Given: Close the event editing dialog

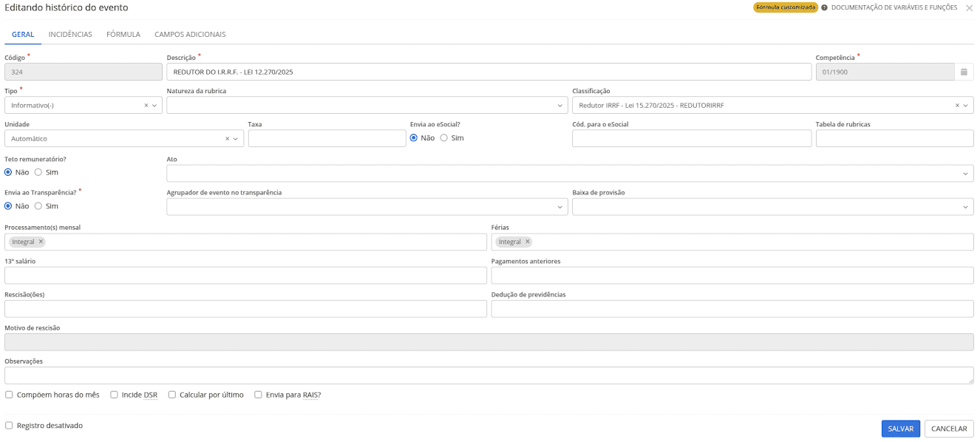Looking at the screenshot, I should 969,8.
